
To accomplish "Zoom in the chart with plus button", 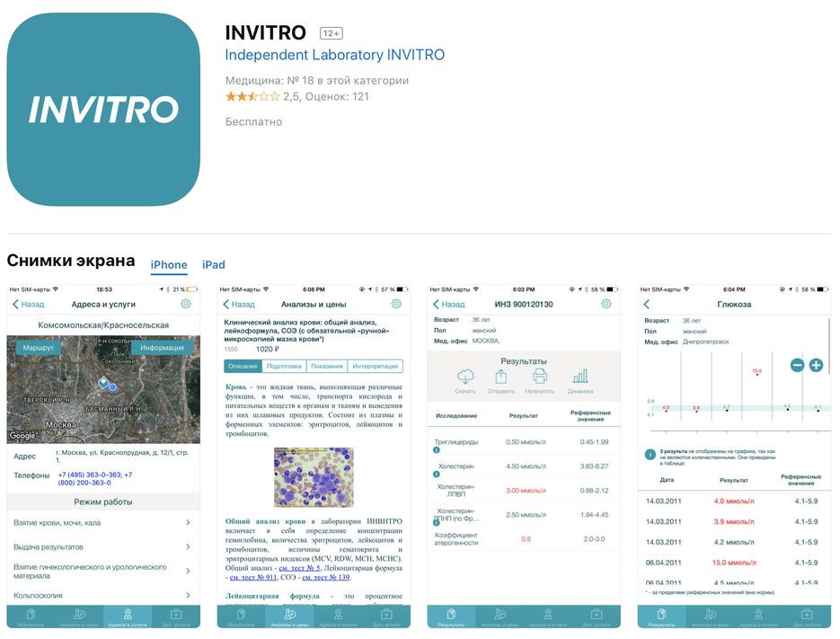I will [x=816, y=366].
